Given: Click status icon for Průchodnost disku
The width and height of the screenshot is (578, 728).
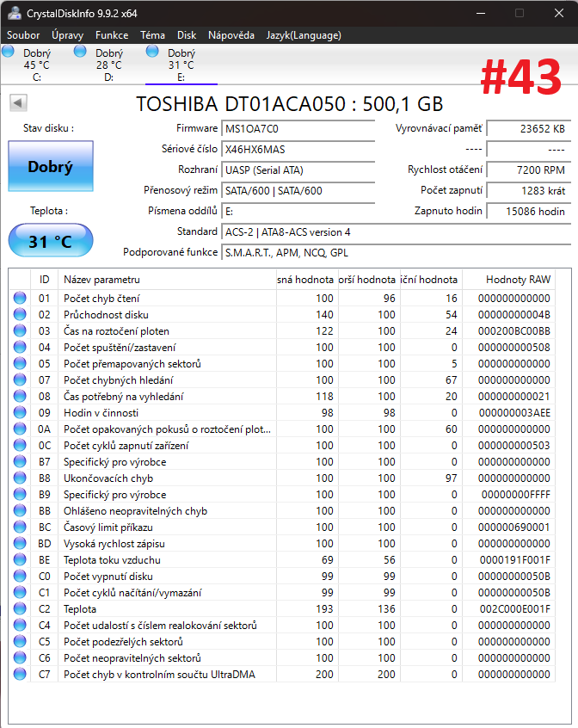Looking at the screenshot, I should (20, 314).
